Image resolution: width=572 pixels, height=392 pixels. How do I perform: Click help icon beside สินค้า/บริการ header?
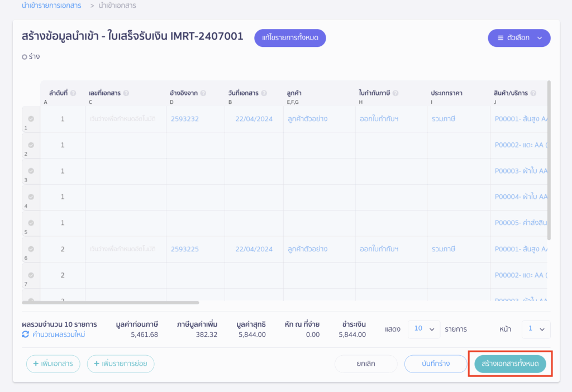coord(533,93)
